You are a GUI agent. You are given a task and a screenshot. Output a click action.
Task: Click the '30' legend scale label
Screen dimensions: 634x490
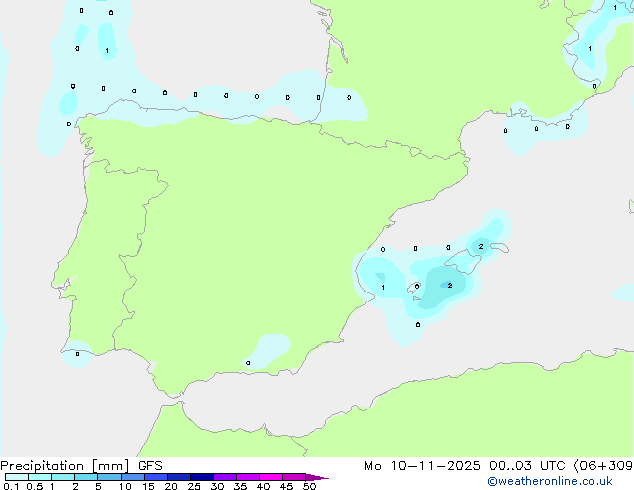(x=217, y=486)
